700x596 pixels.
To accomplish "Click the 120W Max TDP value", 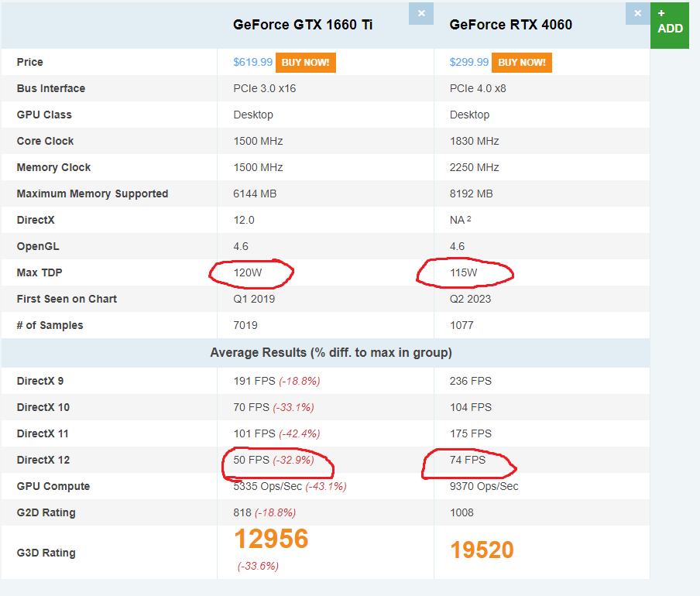I will pos(248,272).
